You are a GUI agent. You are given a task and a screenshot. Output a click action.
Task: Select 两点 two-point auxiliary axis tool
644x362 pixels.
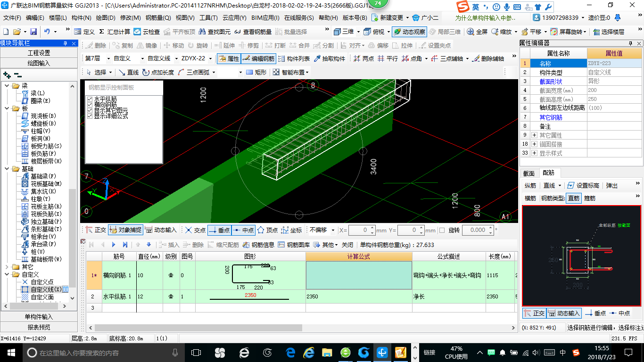[363, 58]
